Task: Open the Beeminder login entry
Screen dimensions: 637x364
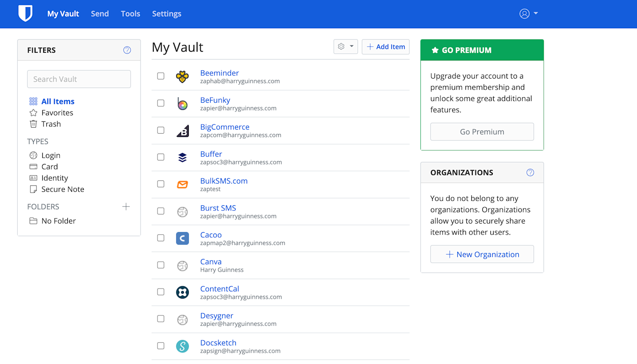Action: tap(219, 73)
